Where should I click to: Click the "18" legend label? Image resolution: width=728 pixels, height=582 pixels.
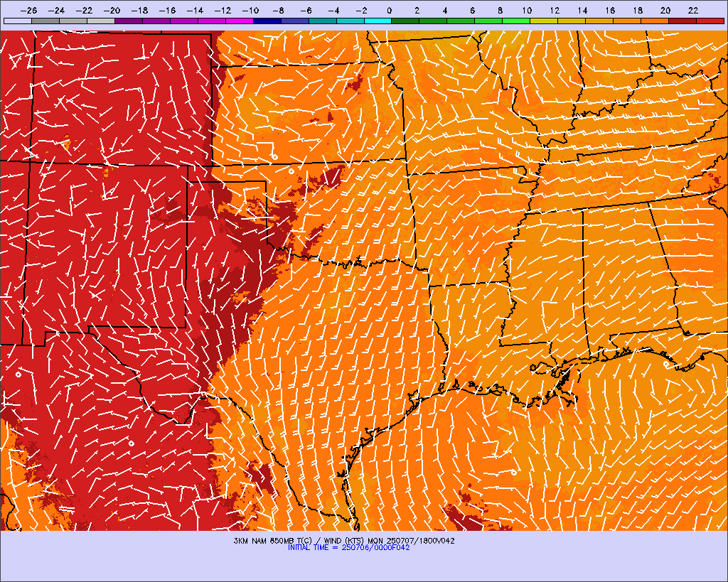[638, 10]
